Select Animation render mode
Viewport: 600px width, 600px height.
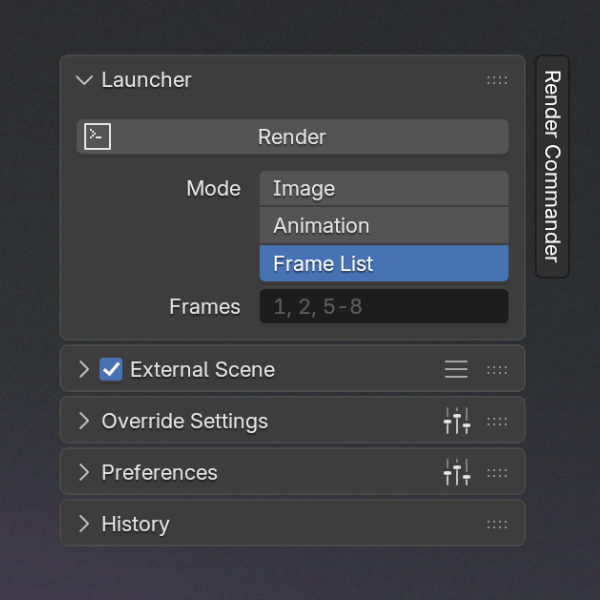point(384,226)
